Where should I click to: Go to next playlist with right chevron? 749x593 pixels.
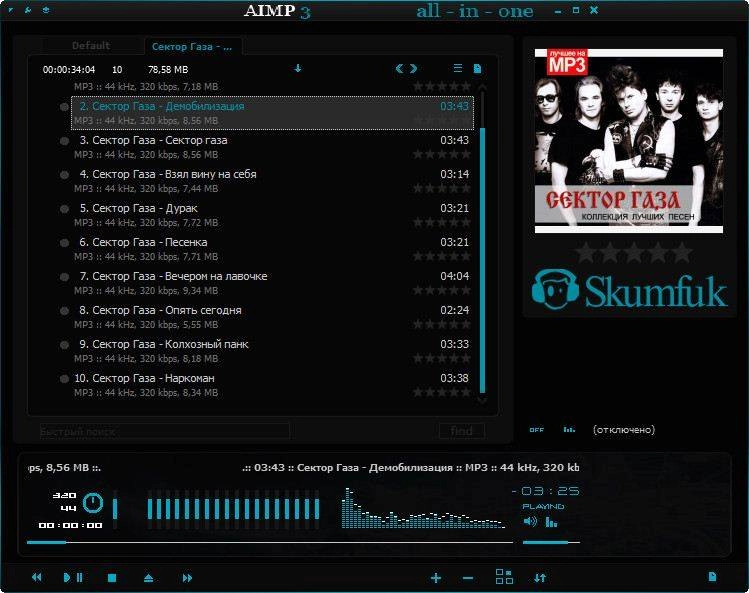pyautogui.click(x=413, y=69)
